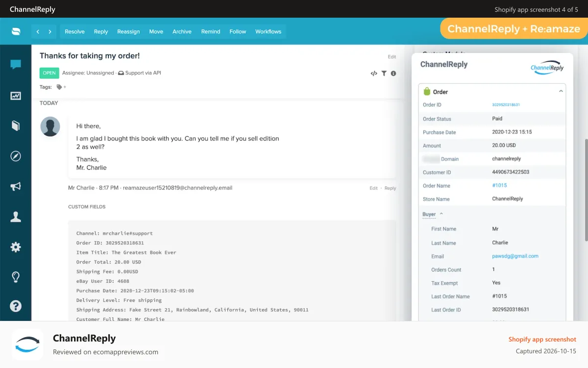Image resolution: width=588 pixels, height=368 pixels.
Task: Open the Remind toolbar option
Action: click(211, 31)
